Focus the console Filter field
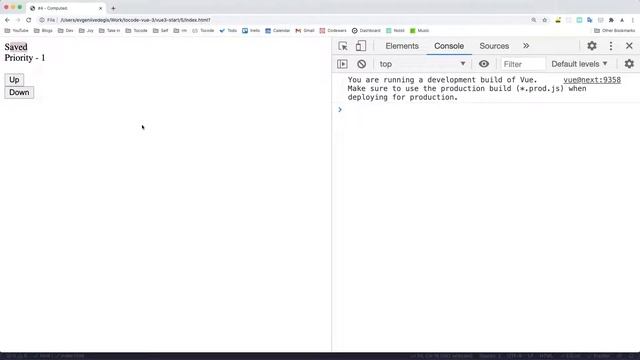 (522, 64)
